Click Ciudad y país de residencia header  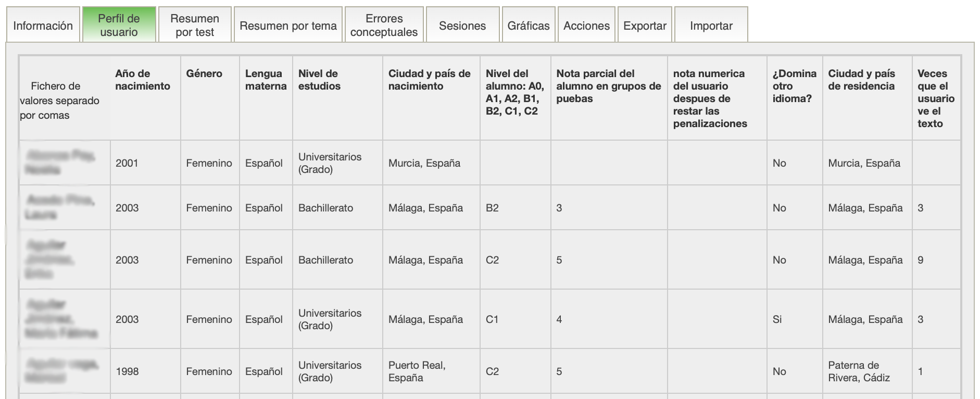[x=861, y=80]
